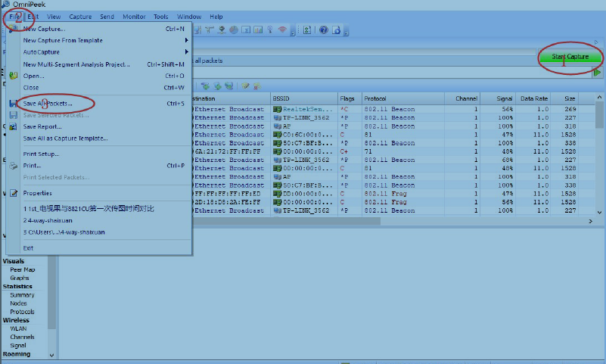This screenshot has width=606, height=364.
Task: Click the Save Report icon in menu
Action: [14, 126]
